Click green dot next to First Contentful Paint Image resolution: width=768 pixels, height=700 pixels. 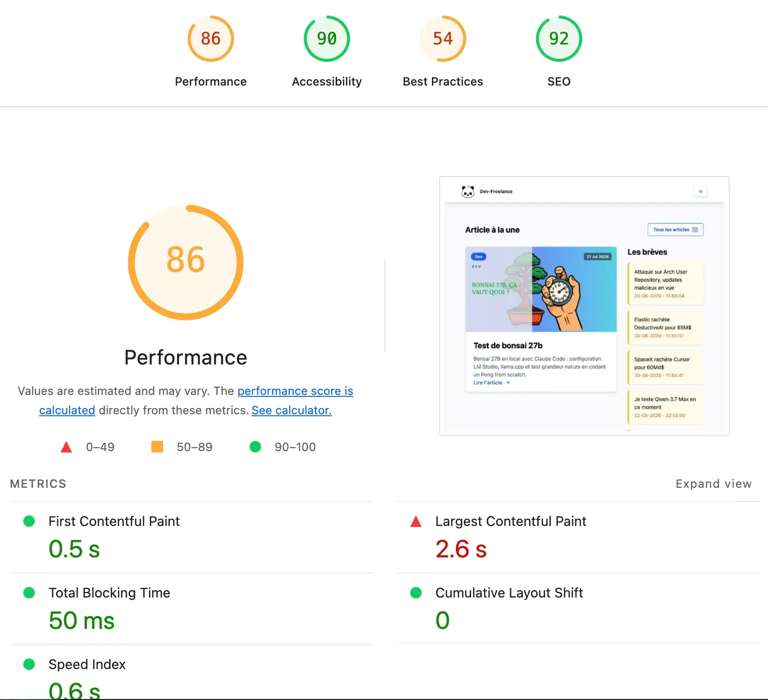click(29, 521)
